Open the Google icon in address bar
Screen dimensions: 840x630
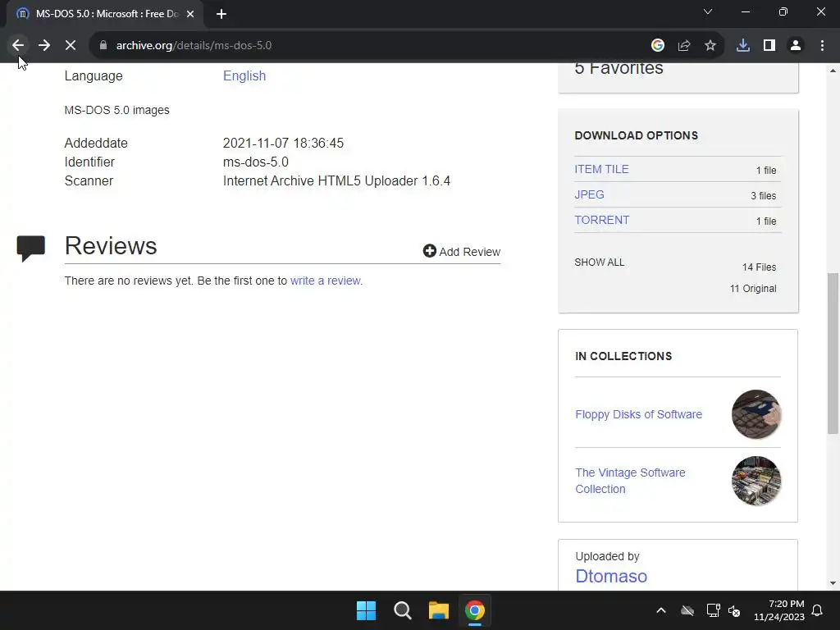tap(658, 46)
